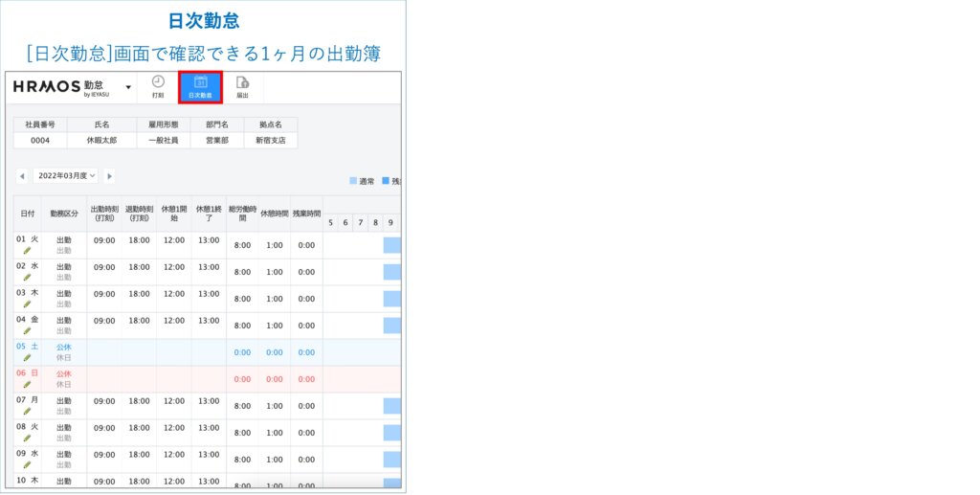The height and width of the screenshot is (495, 980).
Task: Click the 公休 label on 05 土
Action: [63, 348]
